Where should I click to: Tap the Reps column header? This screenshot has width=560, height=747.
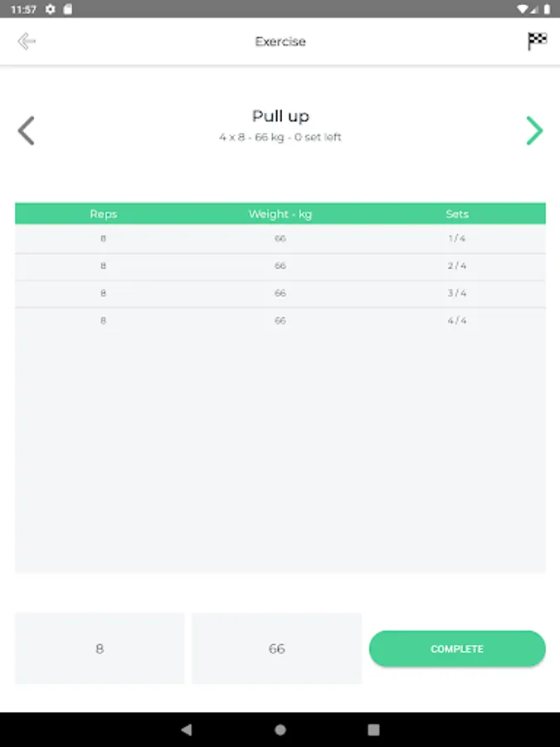click(104, 214)
